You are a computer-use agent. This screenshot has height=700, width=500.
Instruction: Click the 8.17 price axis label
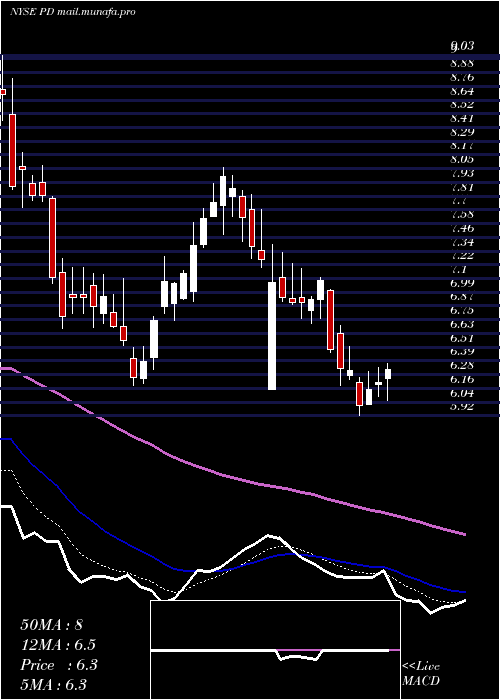click(x=462, y=146)
